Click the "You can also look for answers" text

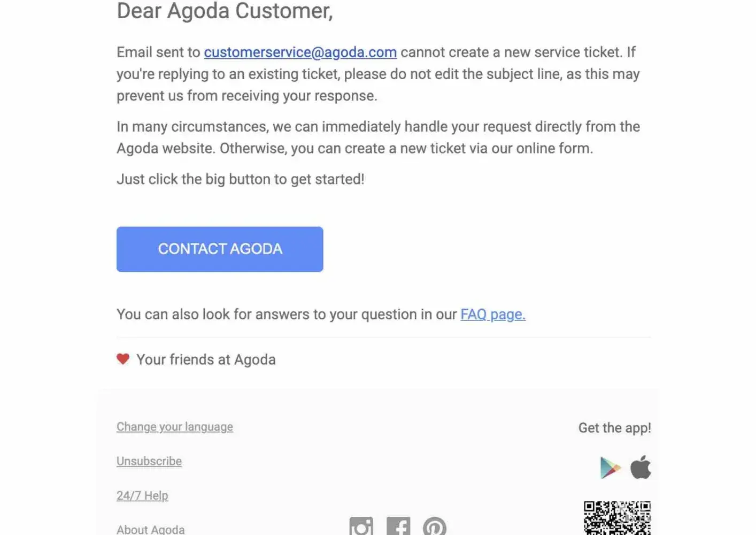pyautogui.click(x=287, y=315)
